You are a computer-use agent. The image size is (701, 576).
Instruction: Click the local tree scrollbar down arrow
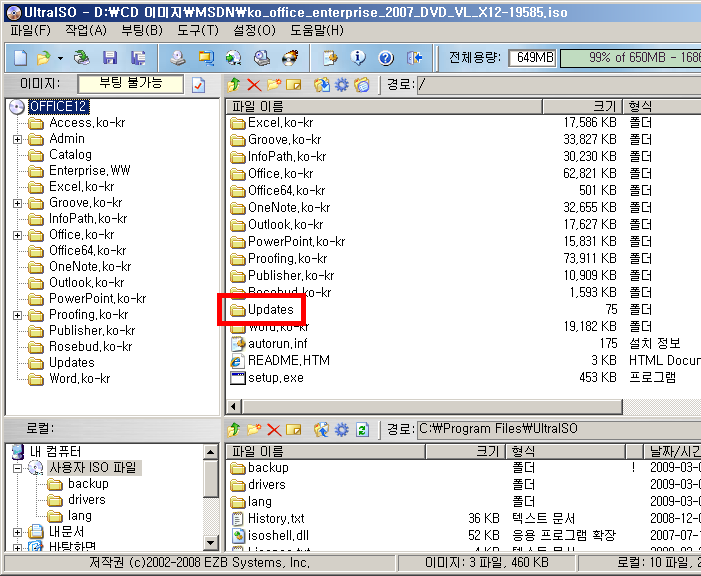[x=211, y=543]
